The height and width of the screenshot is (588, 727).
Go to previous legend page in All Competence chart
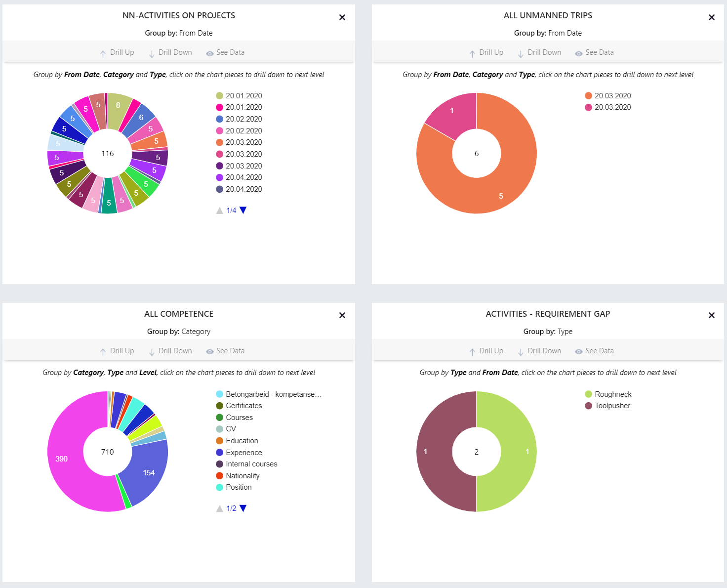pyautogui.click(x=220, y=508)
